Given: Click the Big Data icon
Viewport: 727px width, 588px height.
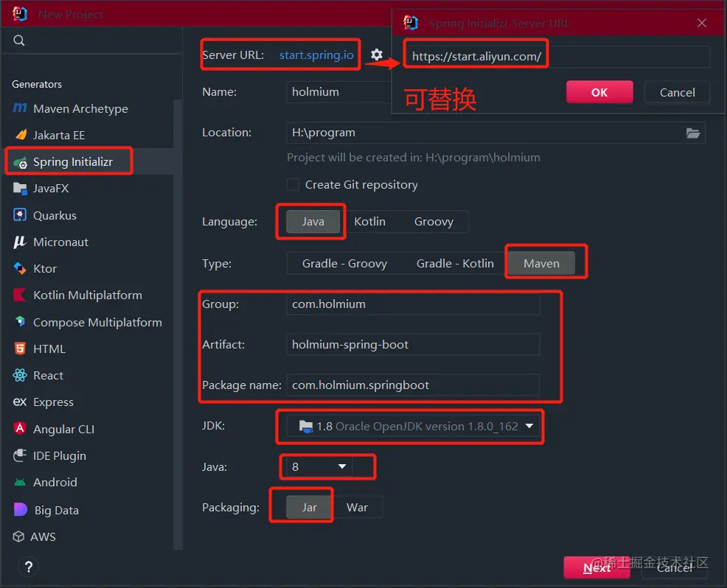Looking at the screenshot, I should pos(21,509).
